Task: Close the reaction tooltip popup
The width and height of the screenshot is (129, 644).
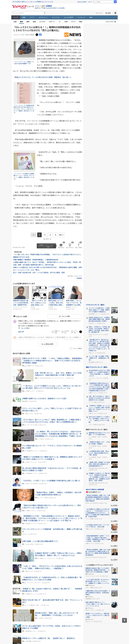Action: click(x=55, y=244)
